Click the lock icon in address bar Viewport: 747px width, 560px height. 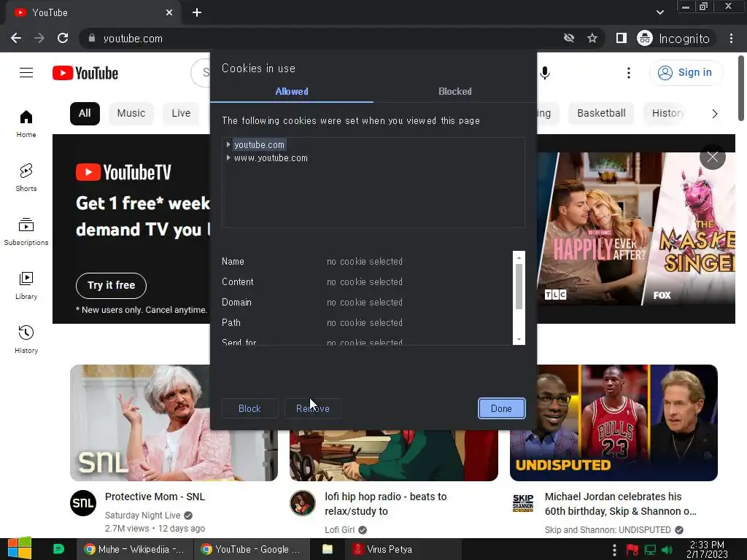pos(92,38)
